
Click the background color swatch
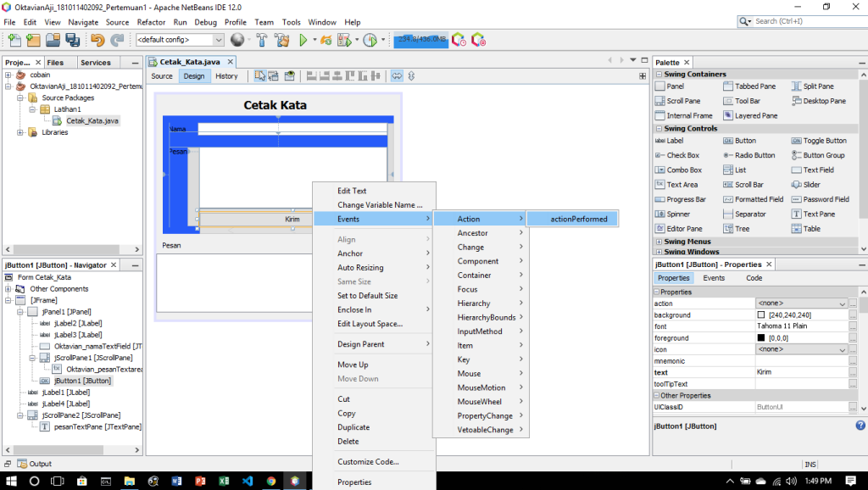point(761,315)
